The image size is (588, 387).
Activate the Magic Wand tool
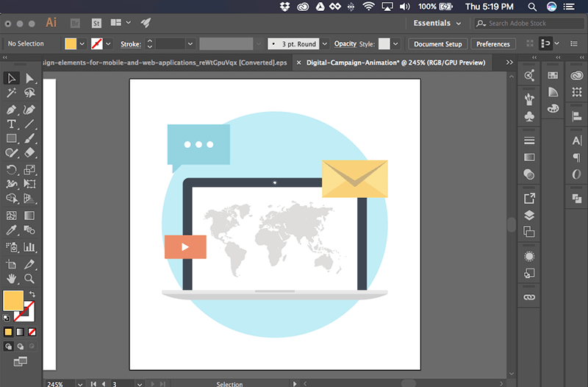tap(11, 93)
